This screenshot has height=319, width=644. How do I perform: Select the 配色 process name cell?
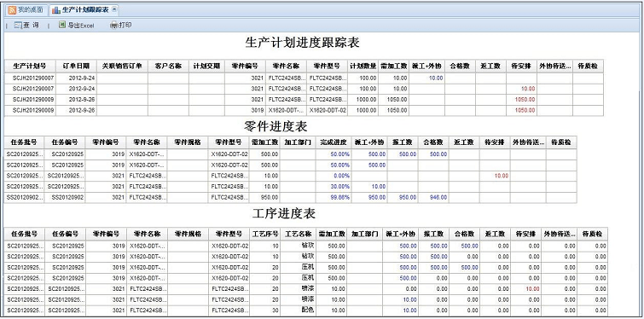299,310
